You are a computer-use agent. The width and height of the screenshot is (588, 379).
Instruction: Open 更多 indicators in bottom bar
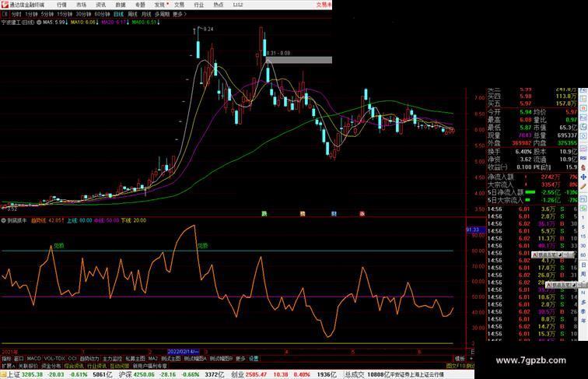tap(240, 359)
